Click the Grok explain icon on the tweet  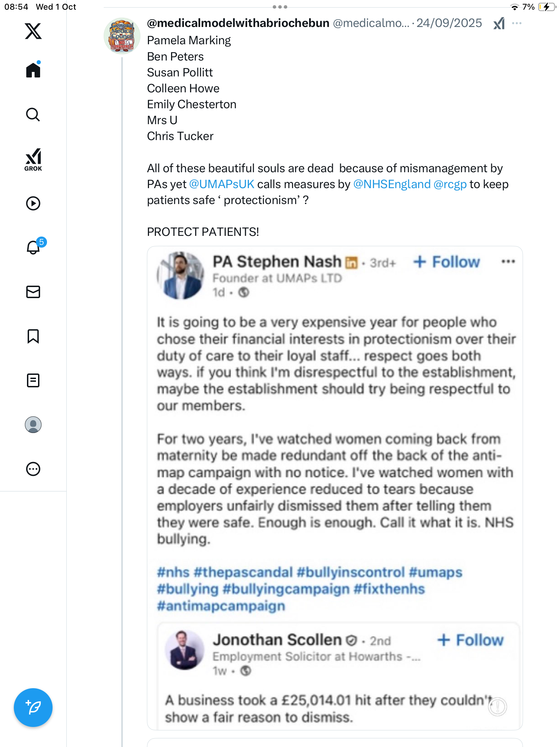pos(499,24)
